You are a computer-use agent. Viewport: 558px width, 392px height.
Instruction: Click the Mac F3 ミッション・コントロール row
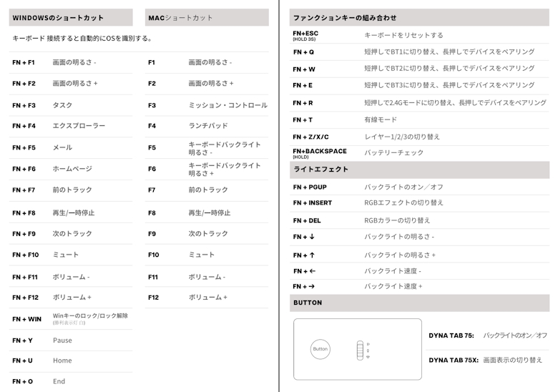[x=227, y=105]
